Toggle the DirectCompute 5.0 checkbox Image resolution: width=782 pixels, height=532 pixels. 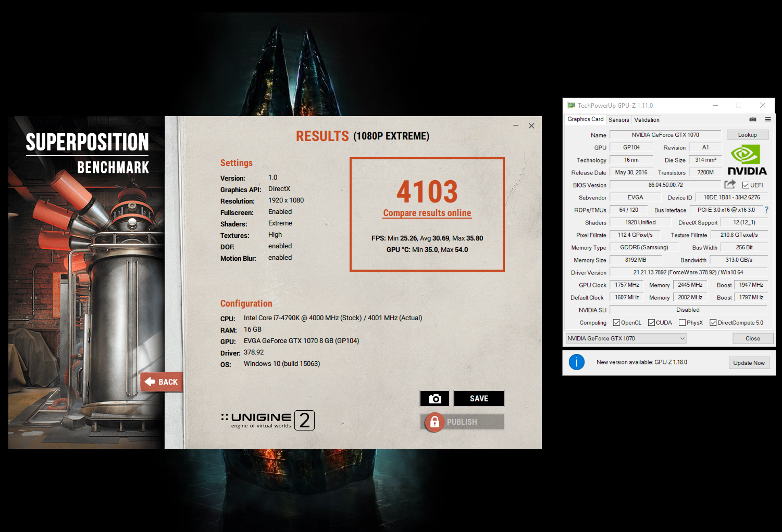point(713,323)
